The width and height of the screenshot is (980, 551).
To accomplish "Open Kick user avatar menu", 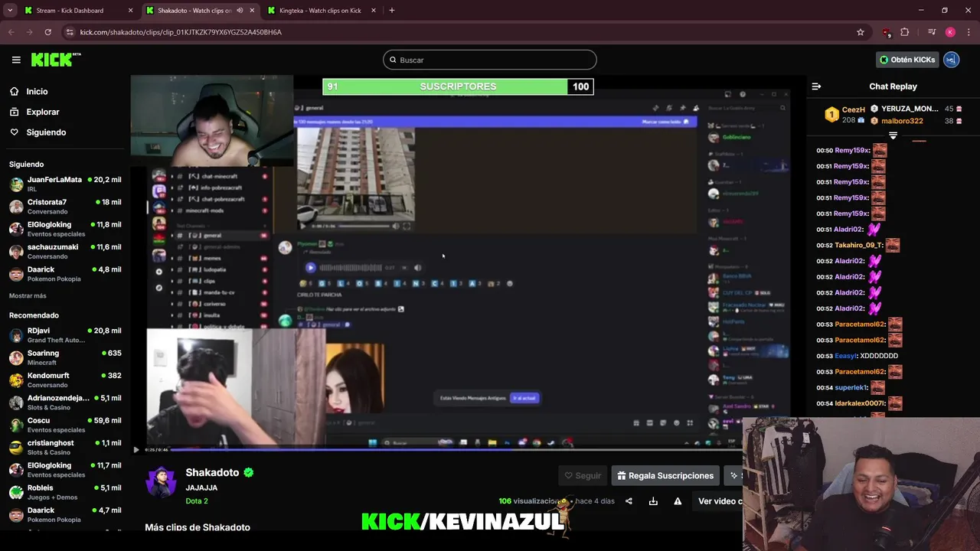I will coord(952,60).
